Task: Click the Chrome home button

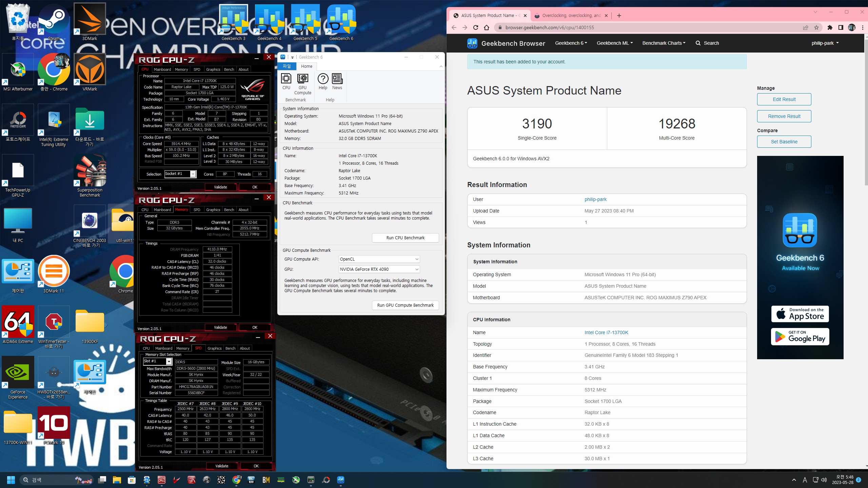Action: (x=487, y=28)
